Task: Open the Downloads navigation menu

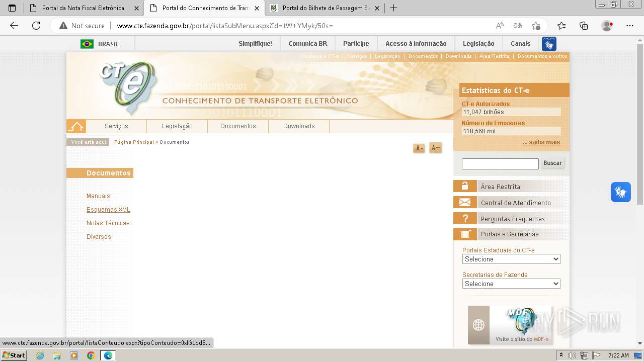Action: [x=299, y=126]
